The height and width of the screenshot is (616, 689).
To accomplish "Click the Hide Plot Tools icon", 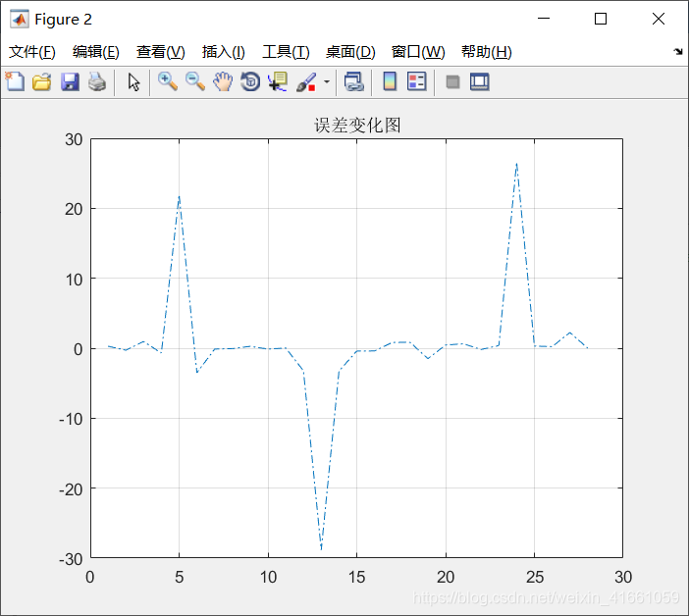I will click(x=452, y=82).
